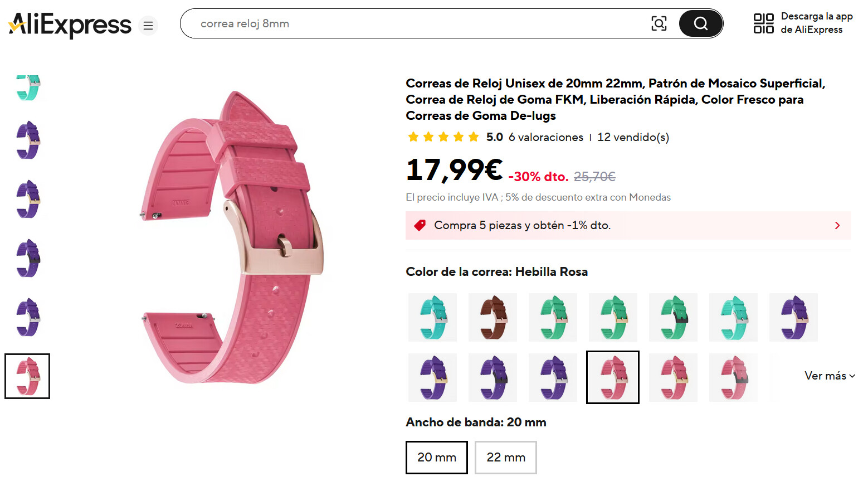Image resolution: width=868 pixels, height=491 pixels.
Task: Select the first turquoise strap swatch
Action: point(432,317)
